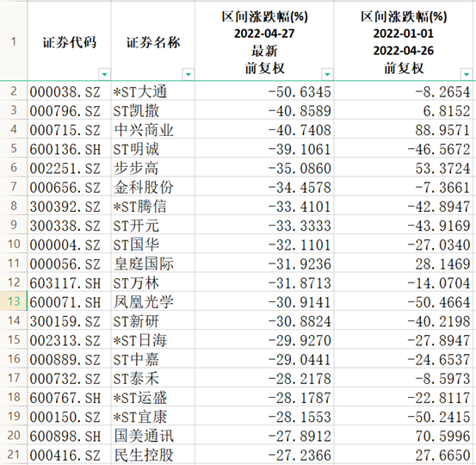Click cell with value 70.5996

pyautogui.click(x=404, y=436)
